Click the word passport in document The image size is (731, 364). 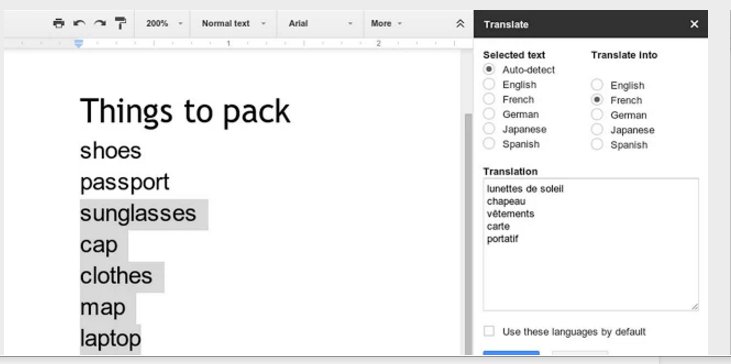click(124, 183)
